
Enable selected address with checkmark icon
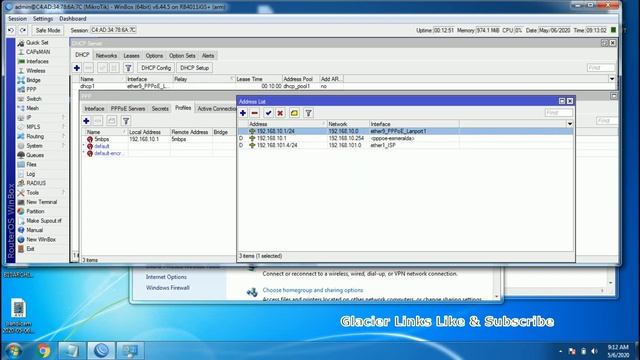coord(268,113)
